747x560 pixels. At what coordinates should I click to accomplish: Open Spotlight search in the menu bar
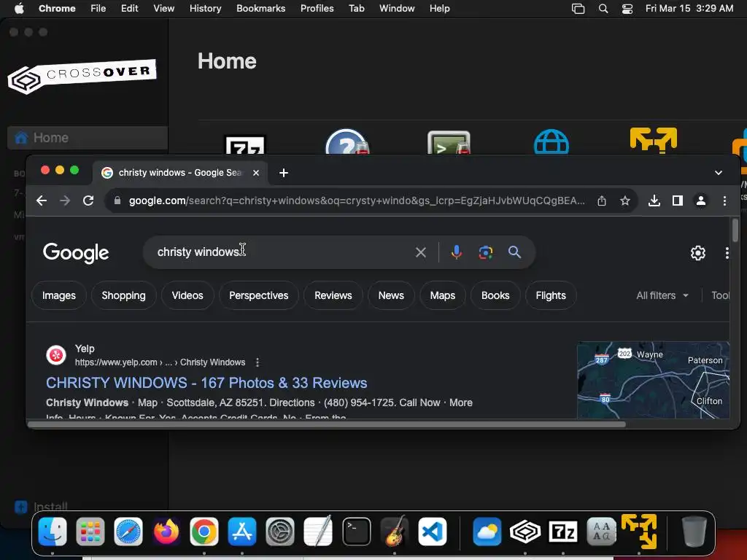[603, 9]
